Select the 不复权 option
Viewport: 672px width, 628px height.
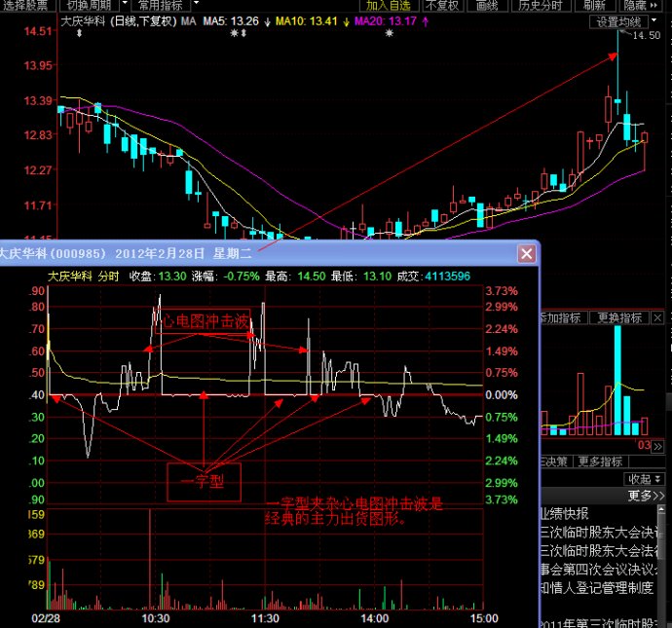coord(442,5)
